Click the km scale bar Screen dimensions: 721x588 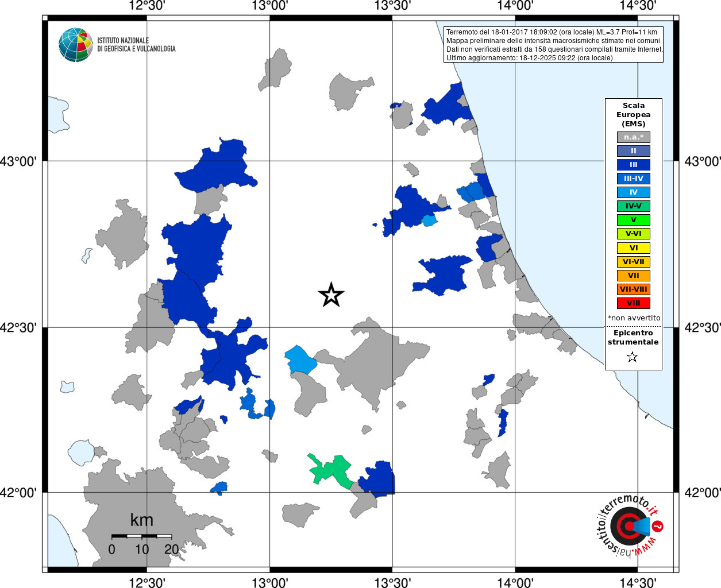pyautogui.click(x=142, y=536)
